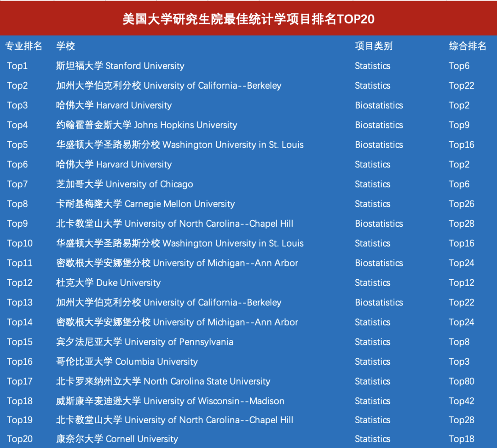Select Chapel Hill school cell in Top9 row
The height and width of the screenshot is (448, 497).
(x=175, y=224)
